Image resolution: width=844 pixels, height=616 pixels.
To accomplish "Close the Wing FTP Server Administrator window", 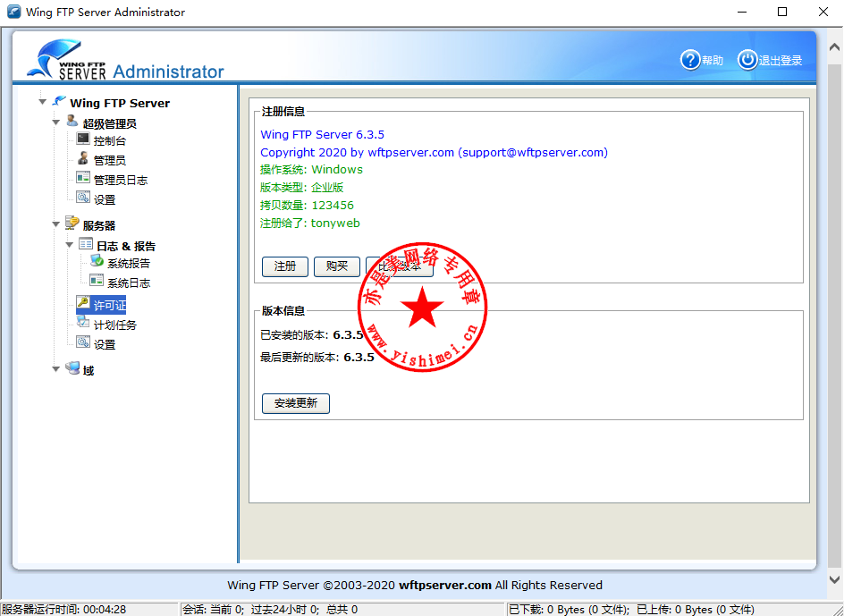I will (x=823, y=12).
